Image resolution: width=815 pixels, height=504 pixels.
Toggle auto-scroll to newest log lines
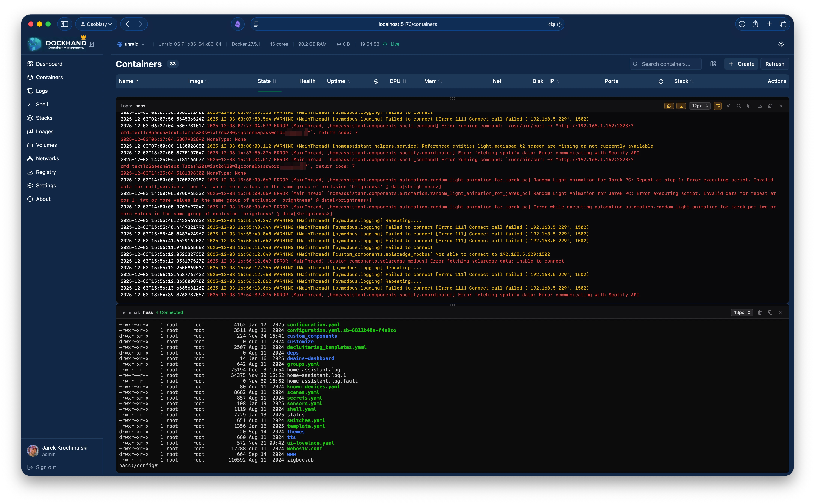click(x=681, y=106)
